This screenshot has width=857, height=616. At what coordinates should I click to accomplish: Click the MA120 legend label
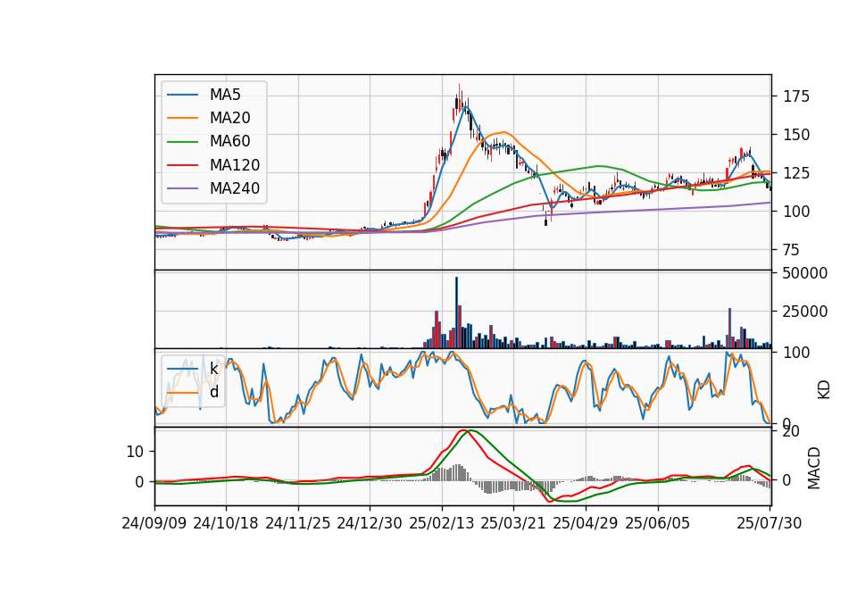[x=235, y=165]
